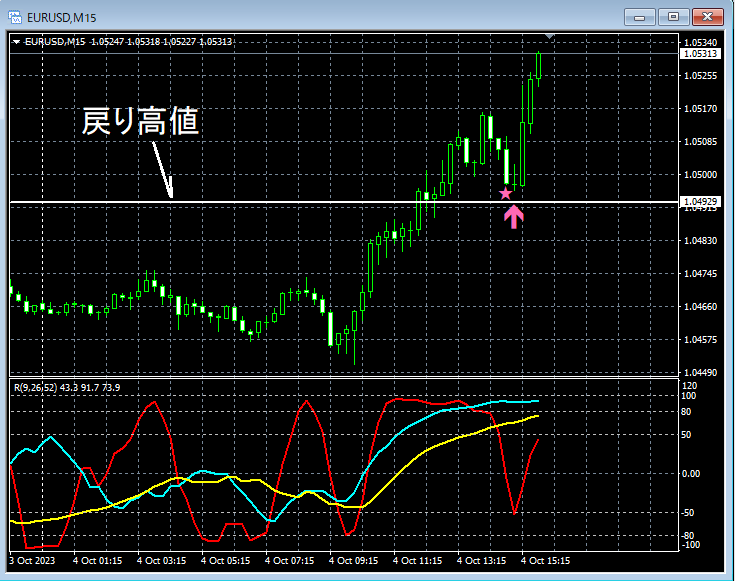Click the 4 Oct 09:15 time label

pos(353,560)
